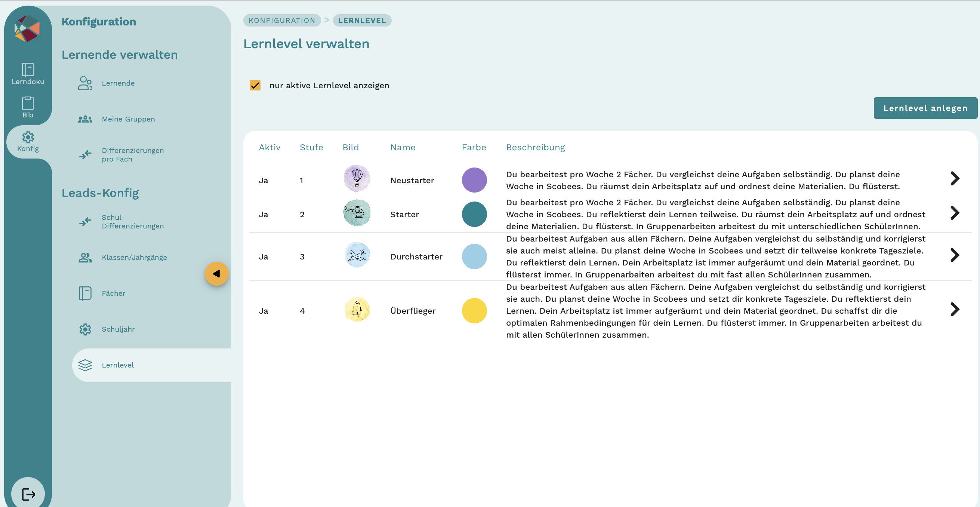Open Klassen/Jahrgänge menu entry
Image resolution: width=980 pixels, height=507 pixels.
coord(134,257)
